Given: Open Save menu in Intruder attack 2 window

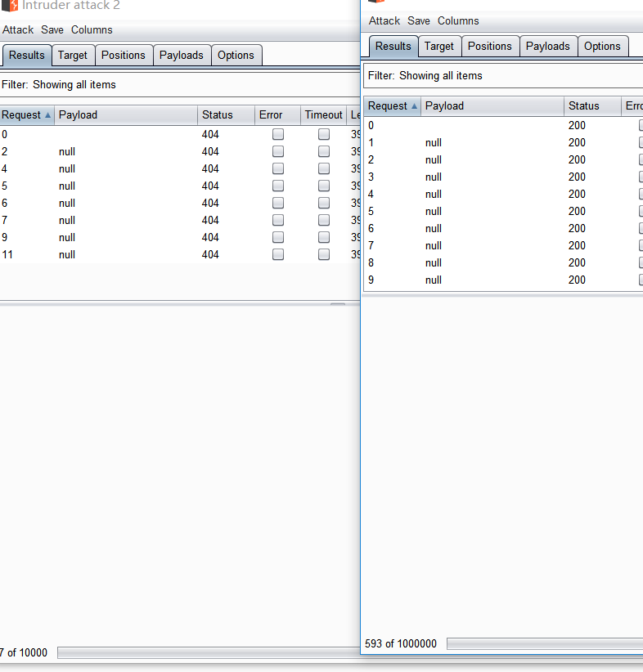Looking at the screenshot, I should click(52, 30).
